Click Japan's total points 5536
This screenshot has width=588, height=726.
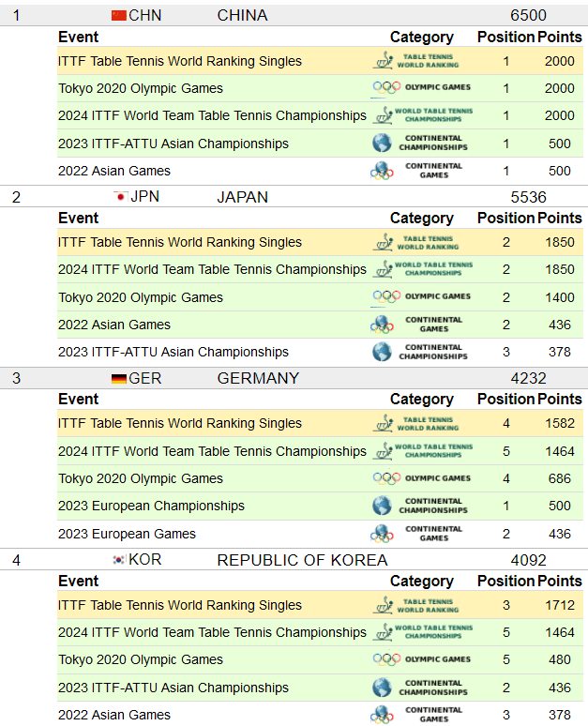[528, 197]
